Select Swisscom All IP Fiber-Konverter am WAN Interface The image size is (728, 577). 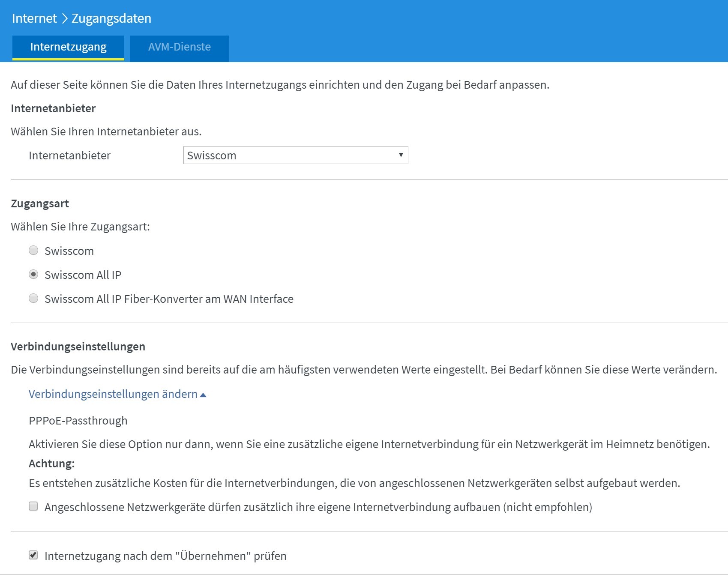(33, 299)
